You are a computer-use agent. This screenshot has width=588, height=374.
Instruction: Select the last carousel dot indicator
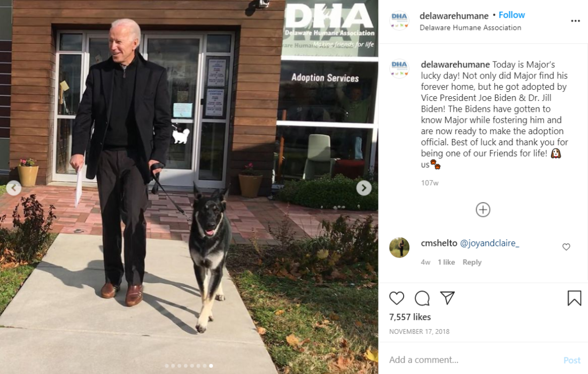coord(211,366)
